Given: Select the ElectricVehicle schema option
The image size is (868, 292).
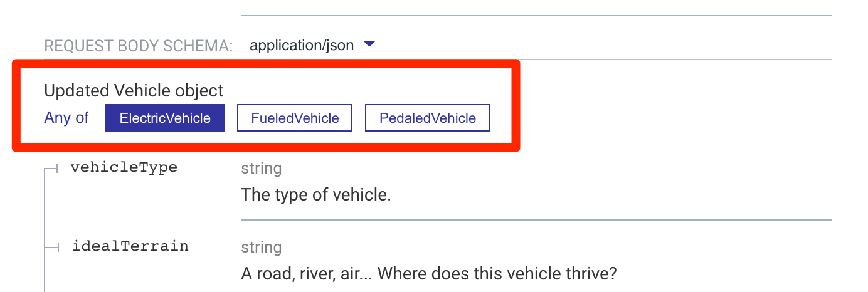Looking at the screenshot, I should pyautogui.click(x=165, y=118).
